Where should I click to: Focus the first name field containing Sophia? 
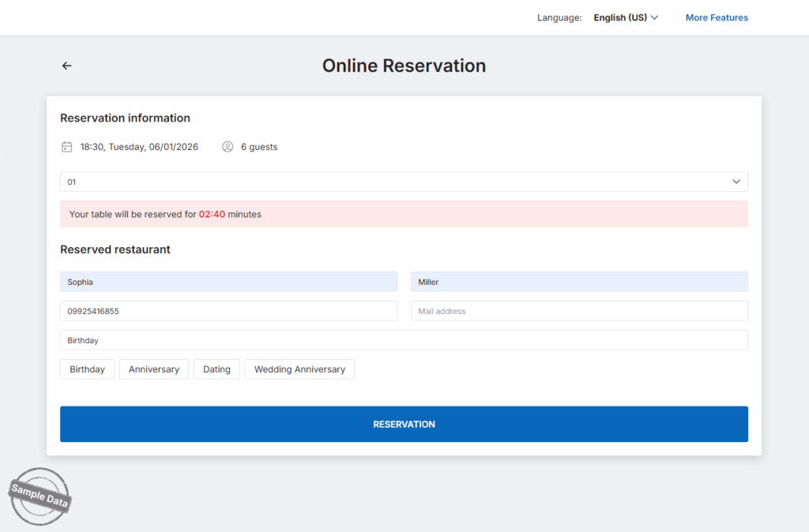tap(228, 282)
